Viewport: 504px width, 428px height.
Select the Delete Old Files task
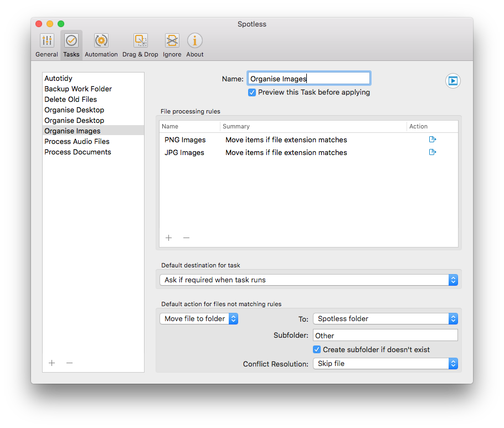93,100
